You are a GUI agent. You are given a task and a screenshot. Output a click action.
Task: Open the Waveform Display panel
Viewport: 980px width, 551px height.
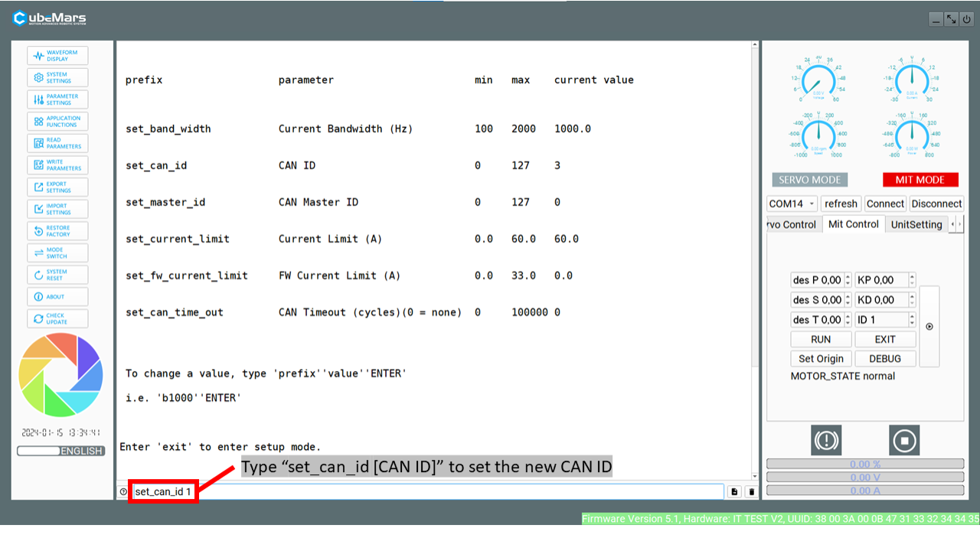[x=57, y=56]
